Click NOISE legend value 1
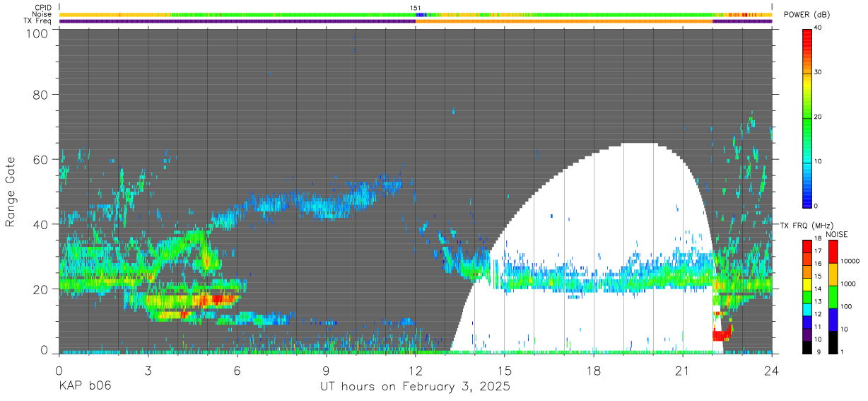The image size is (868, 401). (x=842, y=352)
